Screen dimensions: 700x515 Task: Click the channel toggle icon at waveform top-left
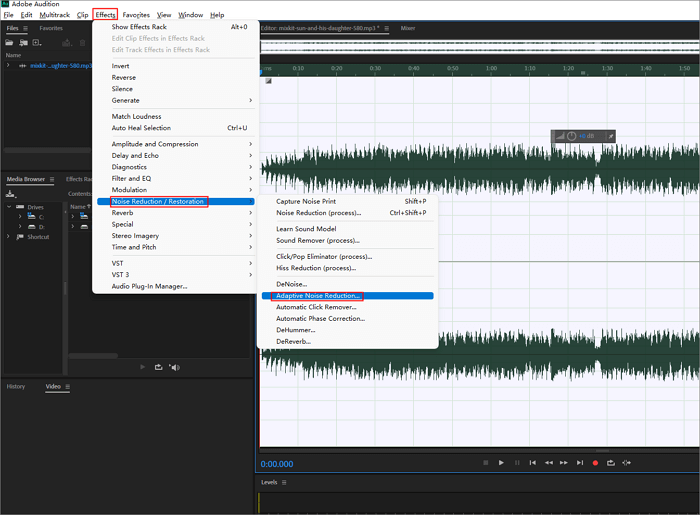pyautogui.click(x=268, y=81)
